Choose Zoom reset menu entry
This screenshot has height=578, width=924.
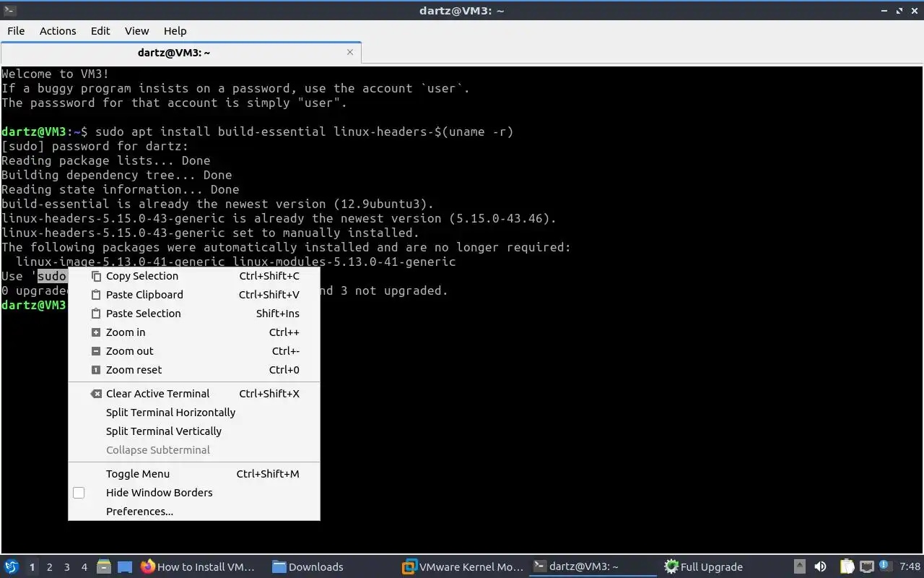(x=193, y=370)
